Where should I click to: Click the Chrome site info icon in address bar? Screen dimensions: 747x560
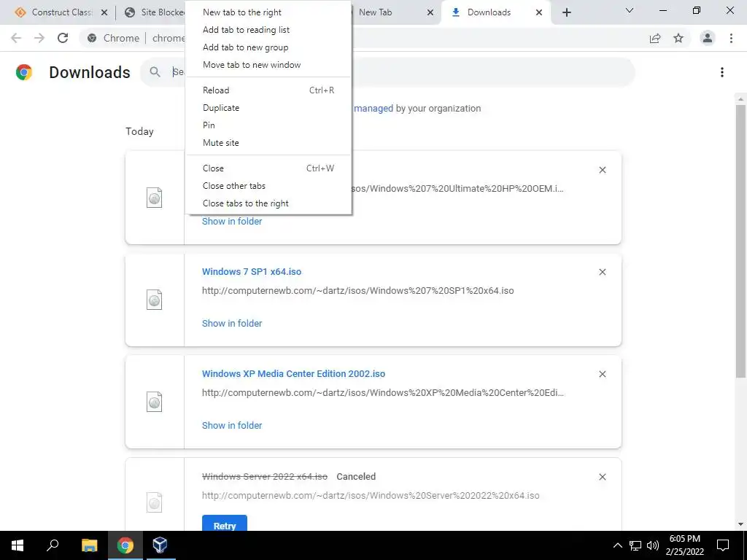92,38
